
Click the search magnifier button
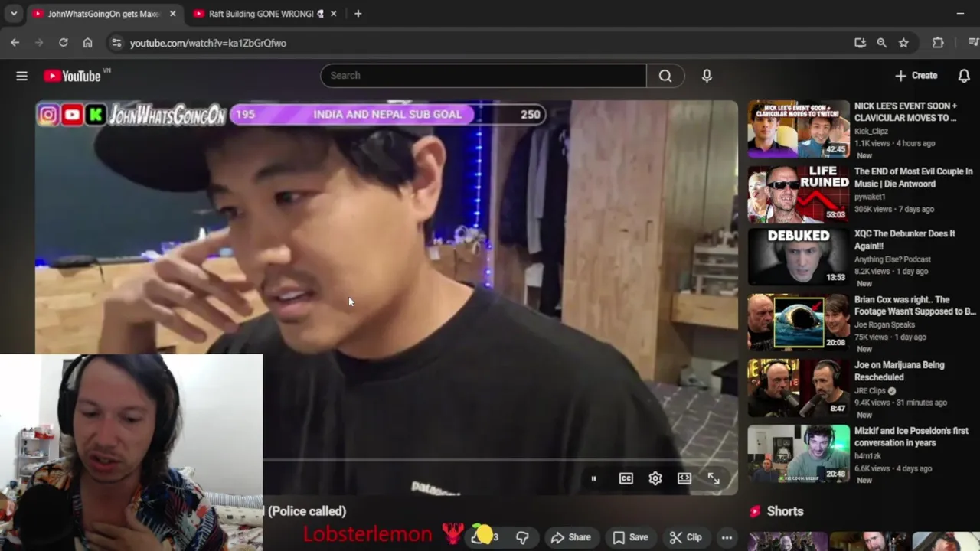coord(665,76)
